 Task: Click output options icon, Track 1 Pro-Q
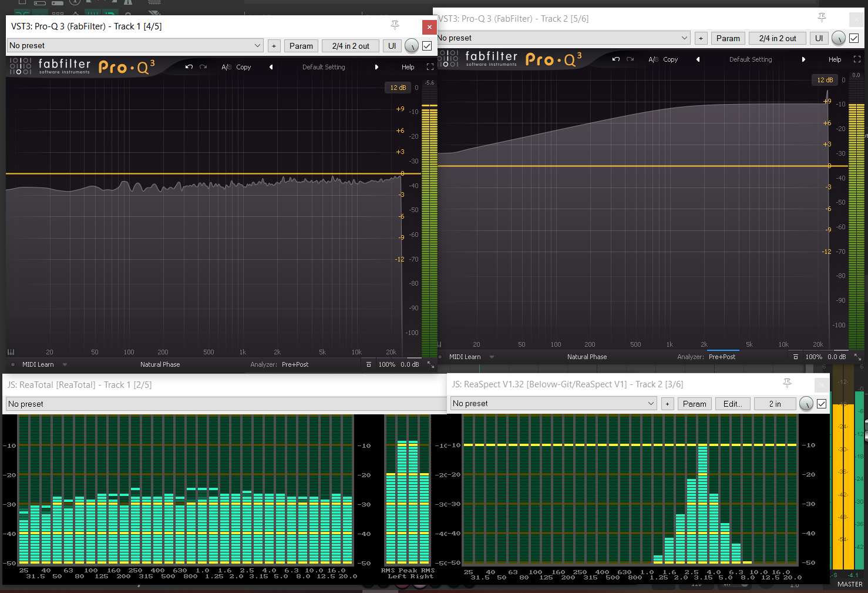click(369, 364)
